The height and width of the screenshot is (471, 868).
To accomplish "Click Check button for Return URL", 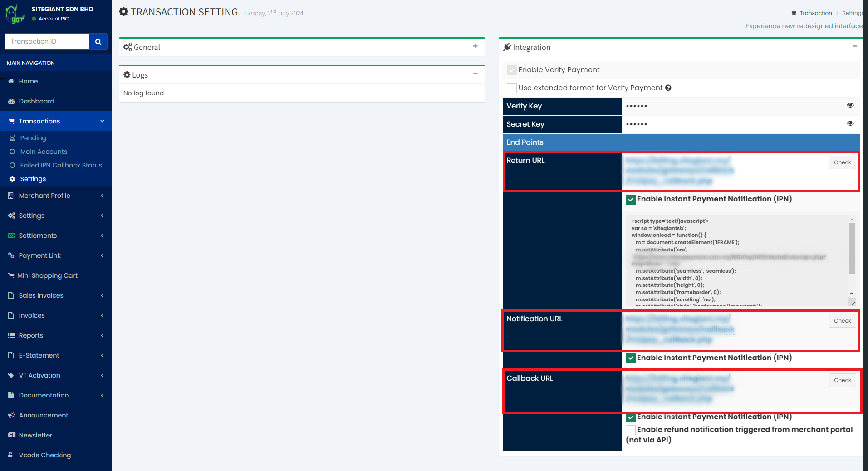I will (842, 162).
